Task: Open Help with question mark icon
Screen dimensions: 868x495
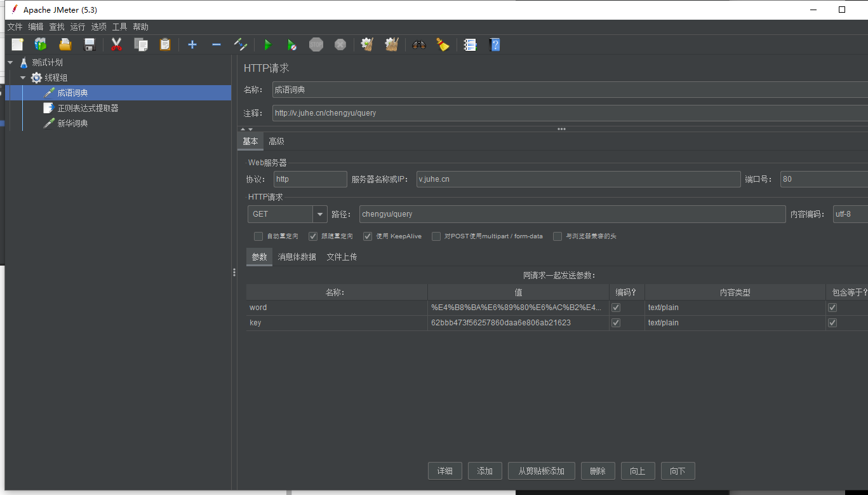Action: click(x=495, y=44)
